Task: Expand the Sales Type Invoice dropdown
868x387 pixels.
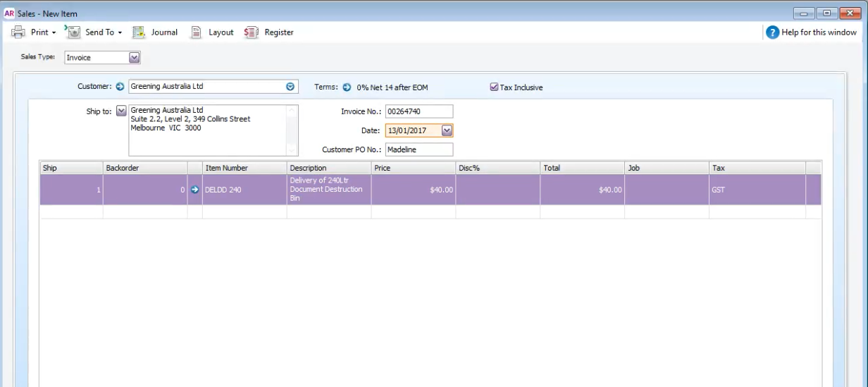Action: [x=135, y=58]
